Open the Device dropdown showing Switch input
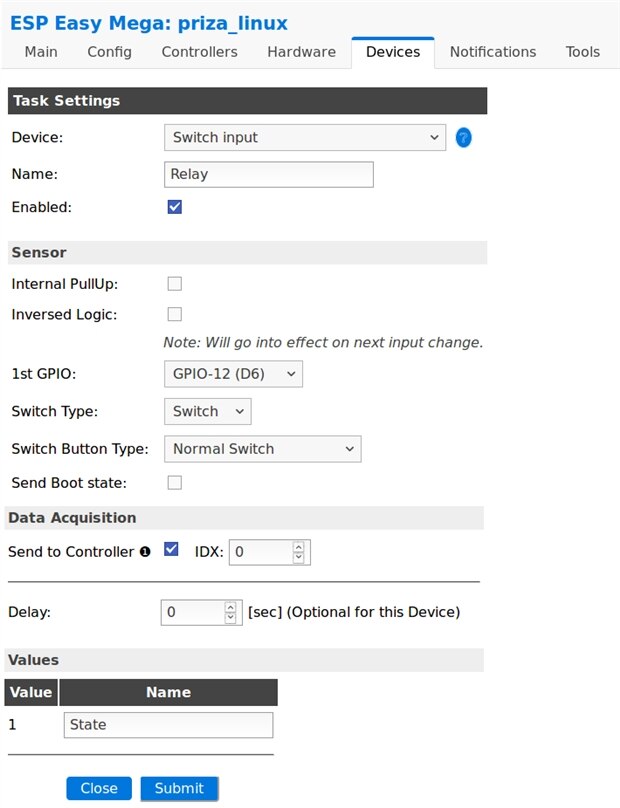This screenshot has height=808, width=620. pos(304,137)
